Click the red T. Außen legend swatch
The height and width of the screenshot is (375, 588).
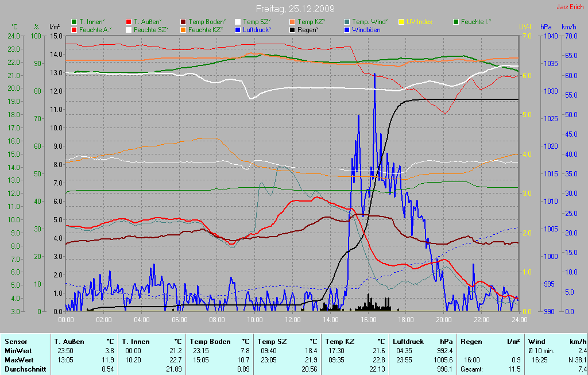129,22
